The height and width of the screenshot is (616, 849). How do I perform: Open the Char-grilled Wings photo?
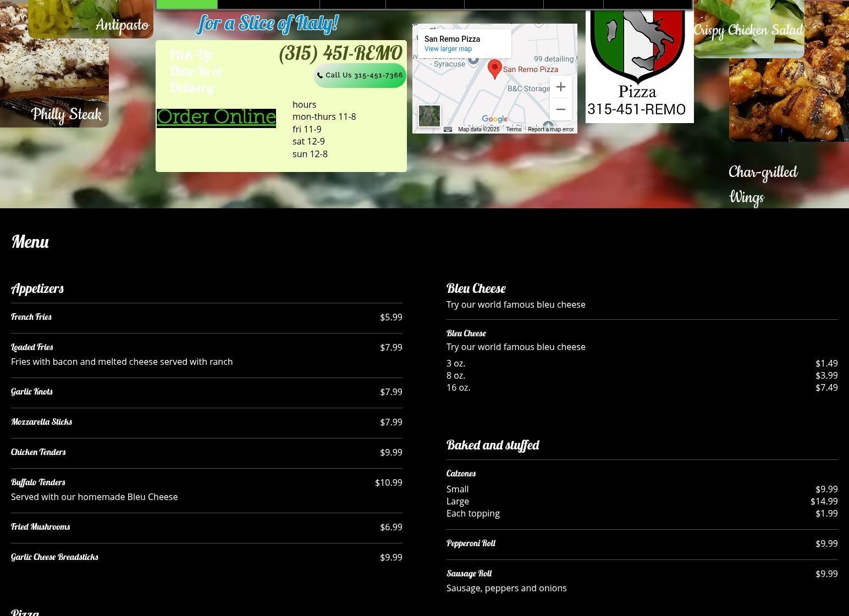(x=789, y=99)
